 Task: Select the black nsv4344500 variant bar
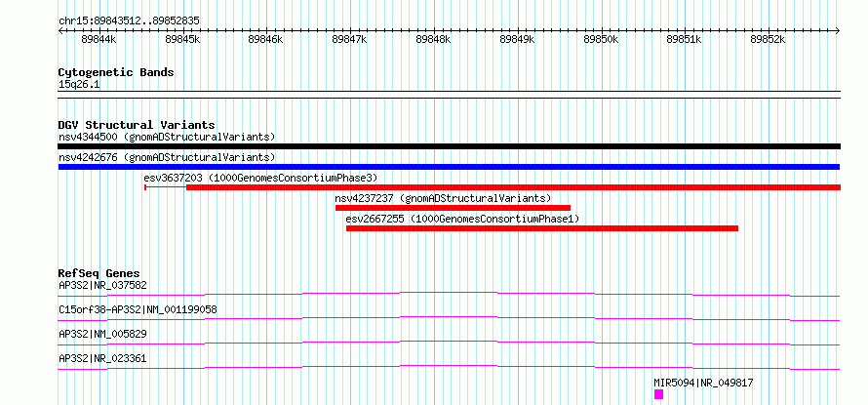(449, 146)
